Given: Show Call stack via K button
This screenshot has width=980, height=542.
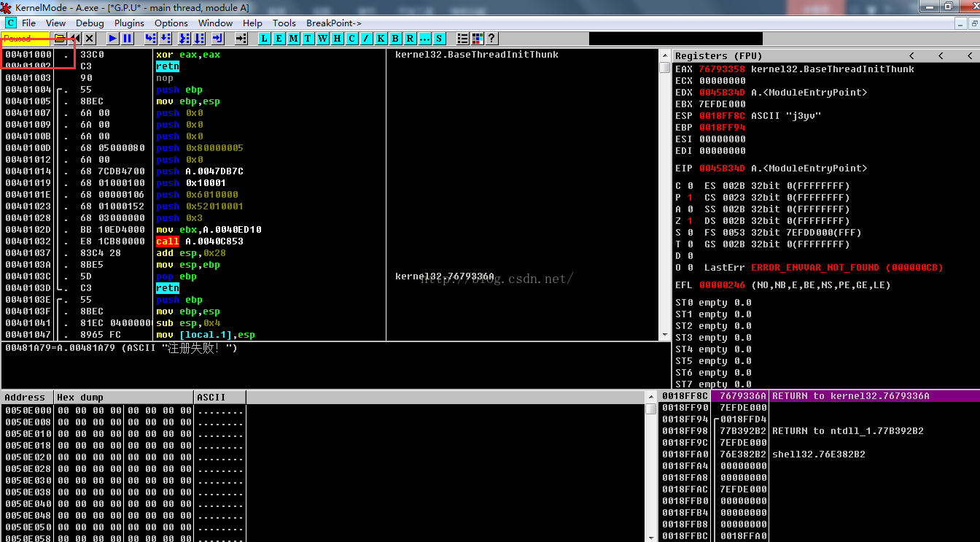Looking at the screenshot, I should [x=381, y=38].
